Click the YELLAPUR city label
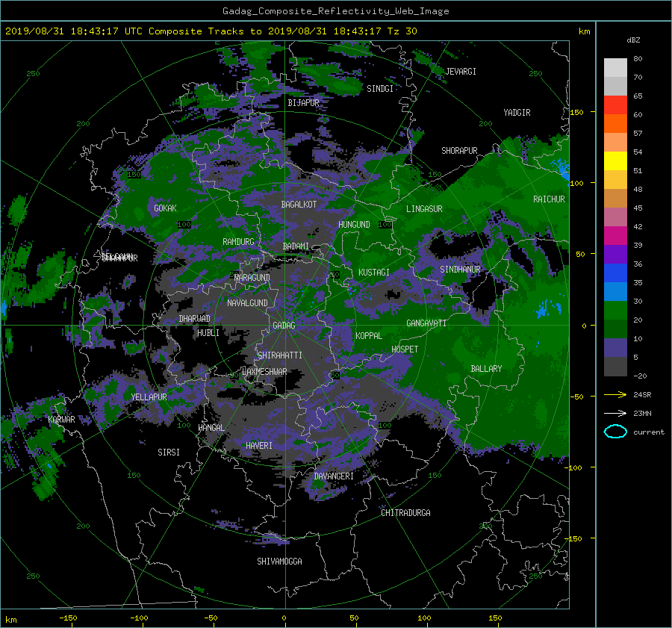 tap(149, 397)
